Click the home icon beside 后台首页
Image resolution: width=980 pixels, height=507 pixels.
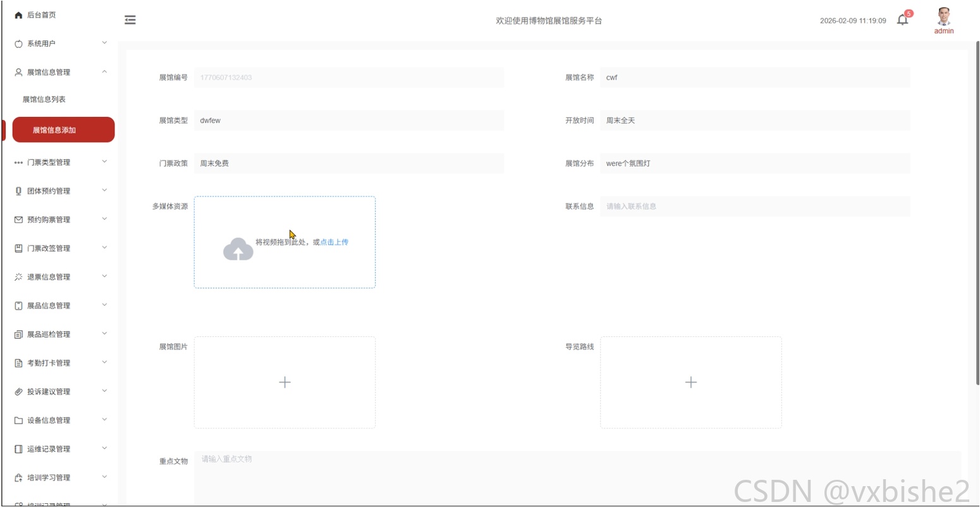point(18,15)
